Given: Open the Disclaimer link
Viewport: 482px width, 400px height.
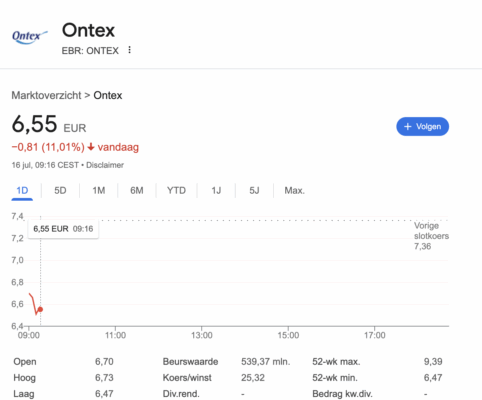Looking at the screenshot, I should [105, 165].
